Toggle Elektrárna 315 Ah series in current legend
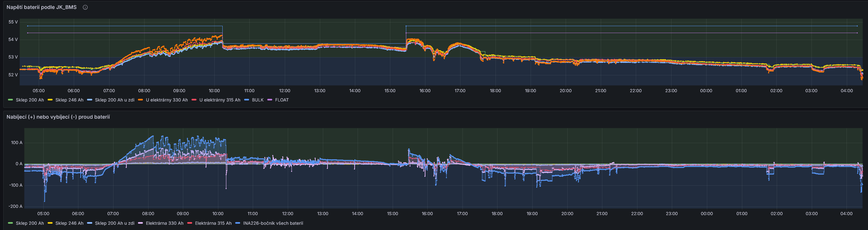Screen dimensions: 868x230 point(213,223)
